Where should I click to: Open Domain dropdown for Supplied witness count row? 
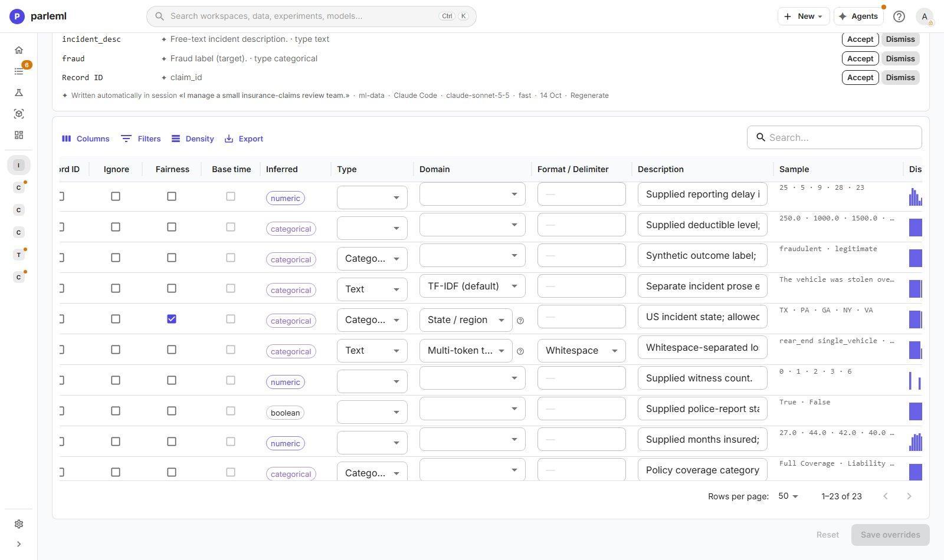tap(473, 378)
